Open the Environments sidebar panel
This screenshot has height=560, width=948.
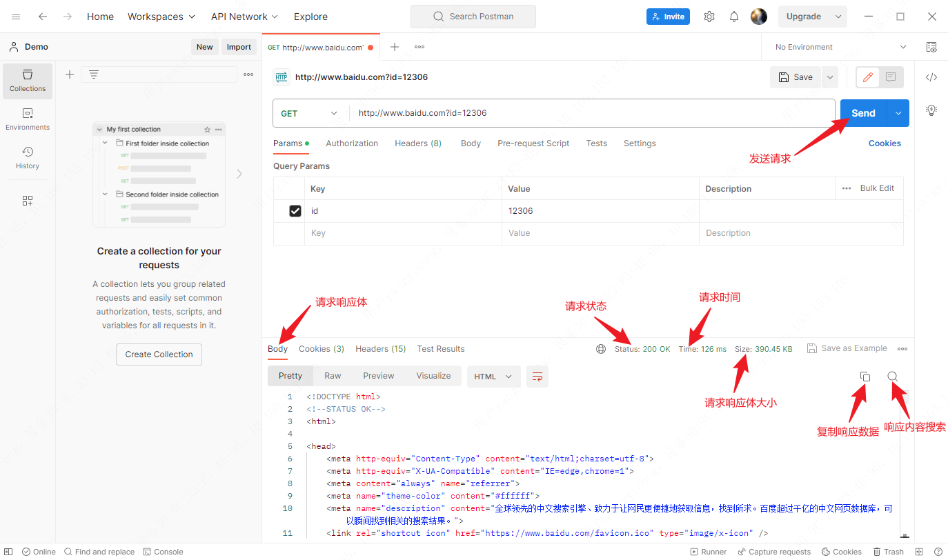pos(28,119)
